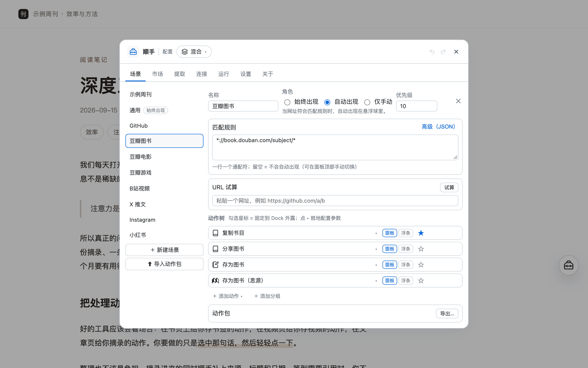The image size is (588, 368).
Task: Star the 分享图书 action
Action: pos(421,249)
